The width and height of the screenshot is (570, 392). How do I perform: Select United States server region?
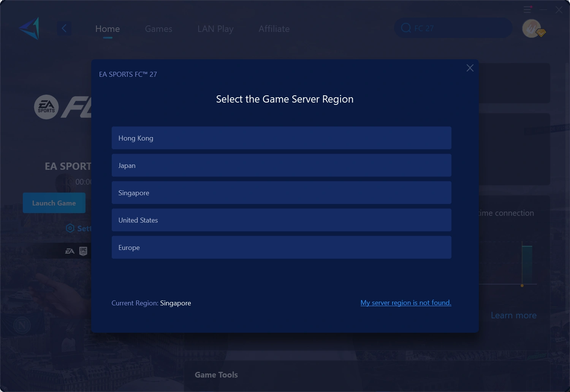282,220
